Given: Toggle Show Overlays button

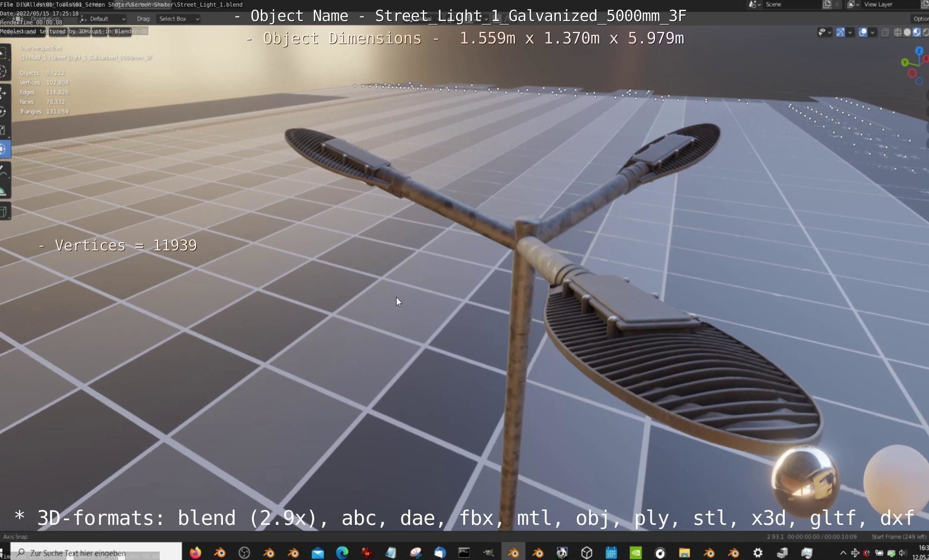Looking at the screenshot, I should click(x=863, y=32).
